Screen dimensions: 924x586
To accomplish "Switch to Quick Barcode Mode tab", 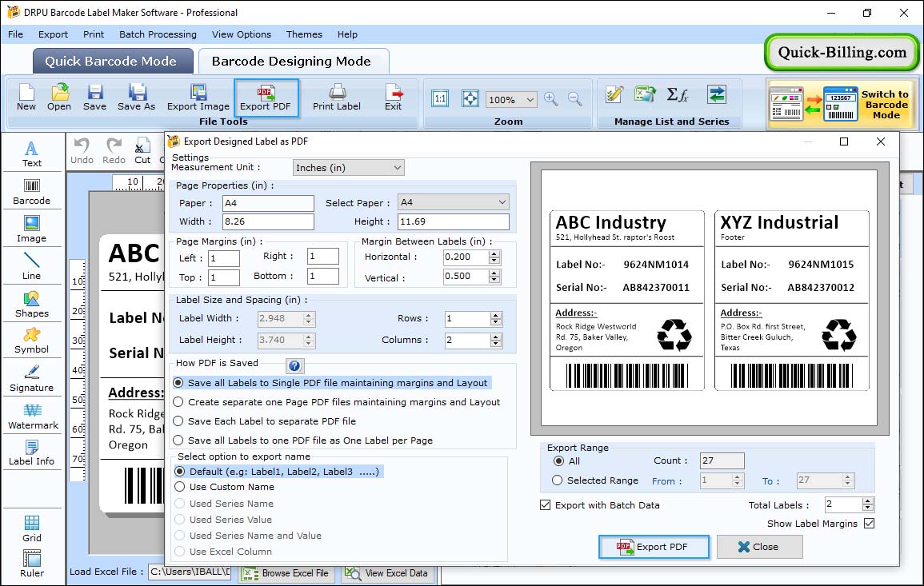I will pos(113,62).
